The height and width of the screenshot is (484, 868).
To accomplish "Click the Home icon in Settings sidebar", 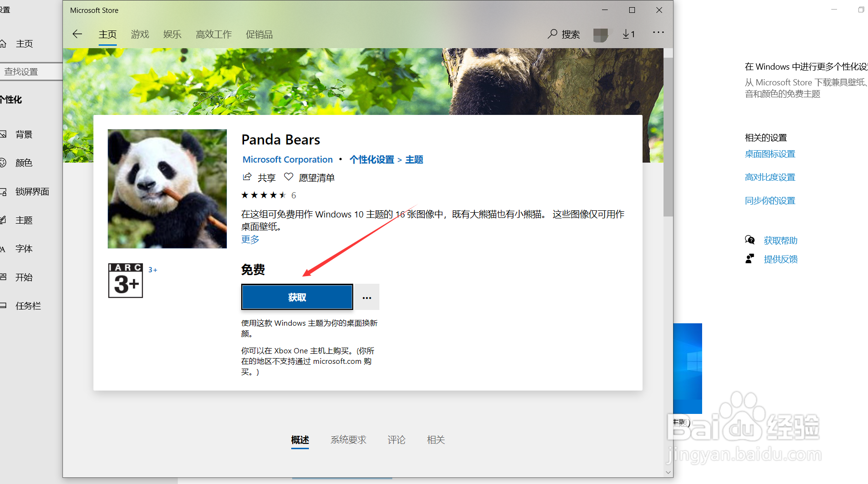I will pyautogui.click(x=3, y=44).
